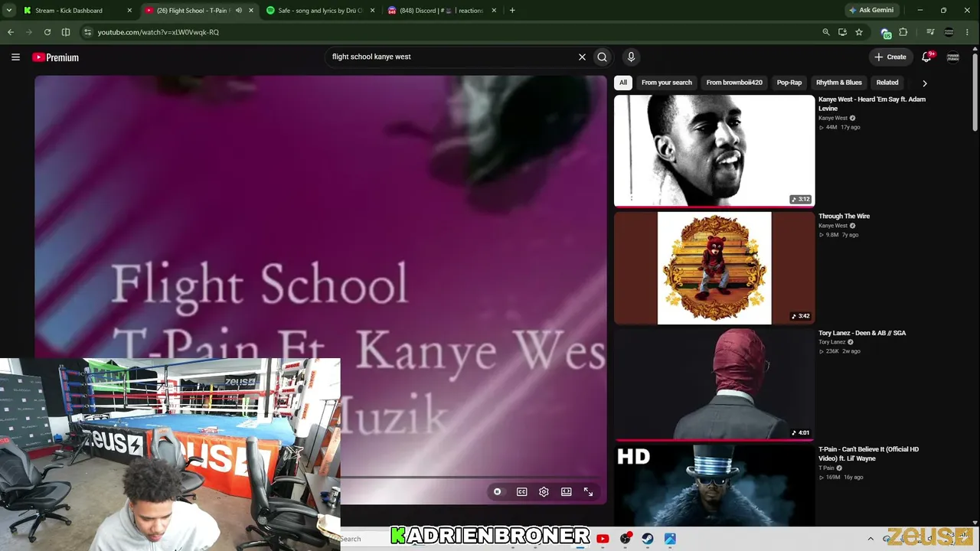Open the Chrome three-dot menu

coord(969,32)
